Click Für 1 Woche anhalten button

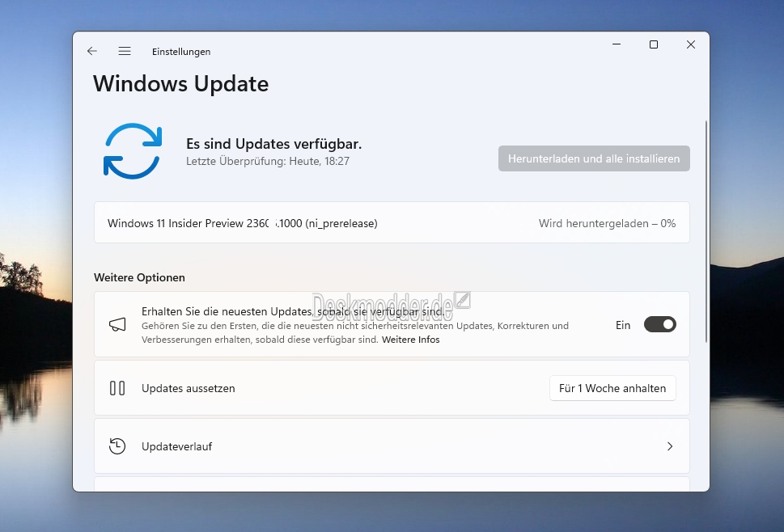612,388
